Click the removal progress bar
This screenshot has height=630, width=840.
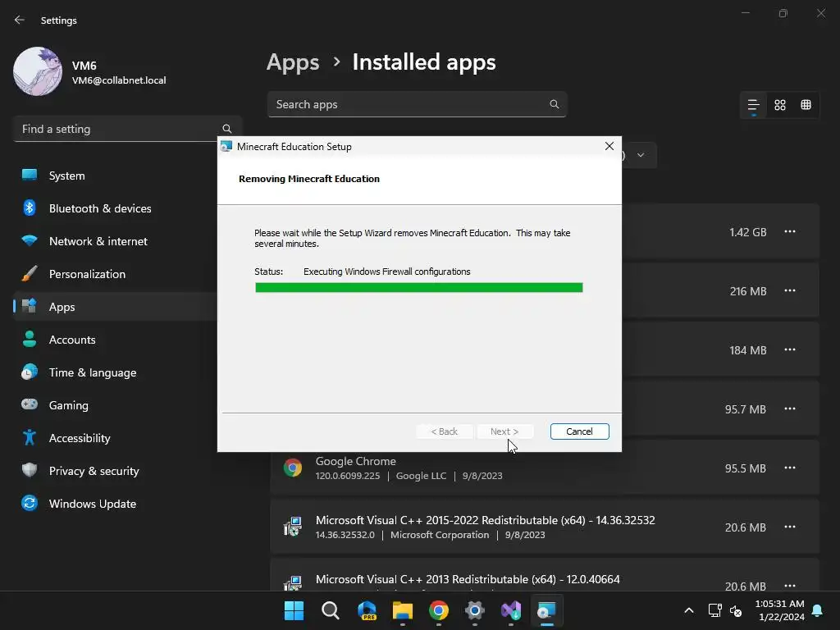click(x=419, y=288)
